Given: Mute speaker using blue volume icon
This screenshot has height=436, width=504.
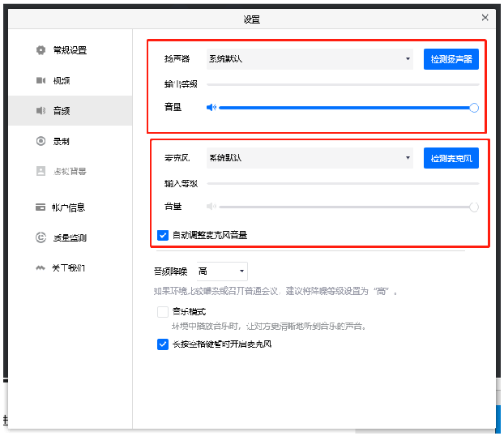Looking at the screenshot, I should coord(211,107).
